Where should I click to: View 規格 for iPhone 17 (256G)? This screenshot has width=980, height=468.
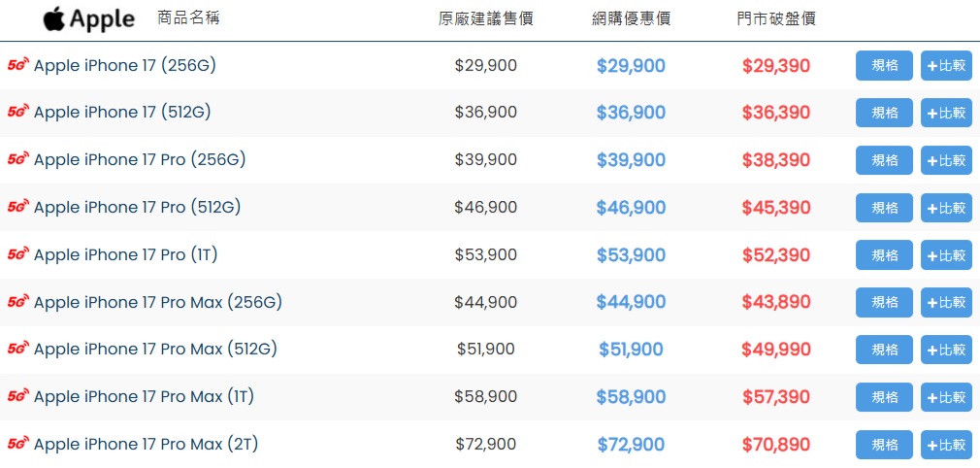[x=884, y=66]
